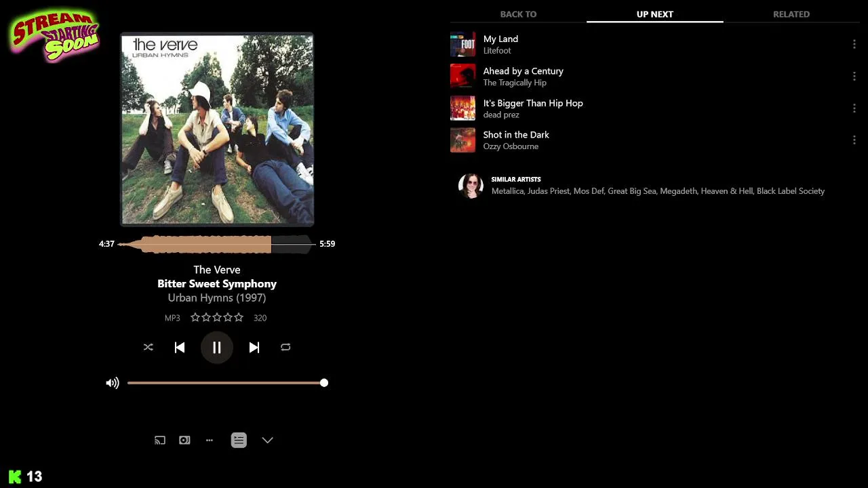Viewport: 868px width, 488px height.
Task: Click the MP3 format label
Action: click(172, 318)
